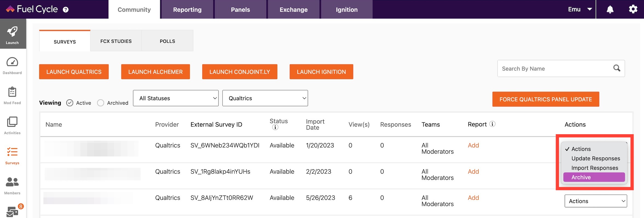644x218 pixels.
Task: Click survey ID SV_6WNeb234WQb1YDI
Action: (x=225, y=145)
